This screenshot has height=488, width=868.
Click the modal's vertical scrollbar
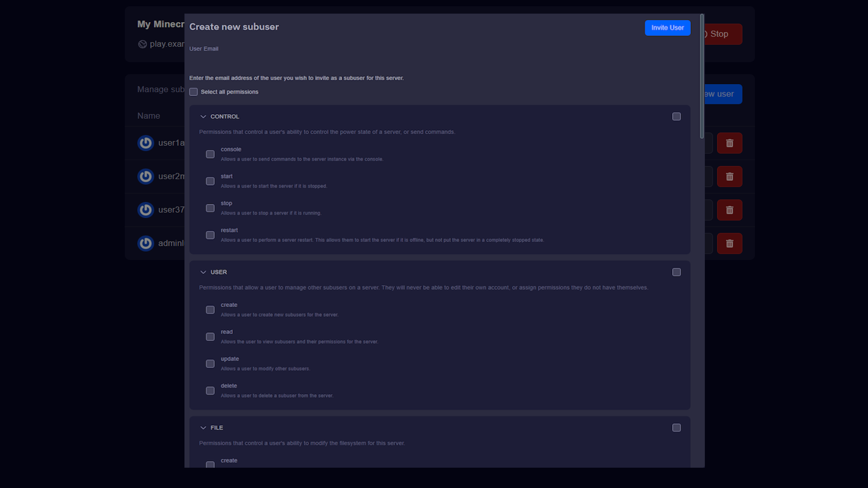click(x=702, y=76)
